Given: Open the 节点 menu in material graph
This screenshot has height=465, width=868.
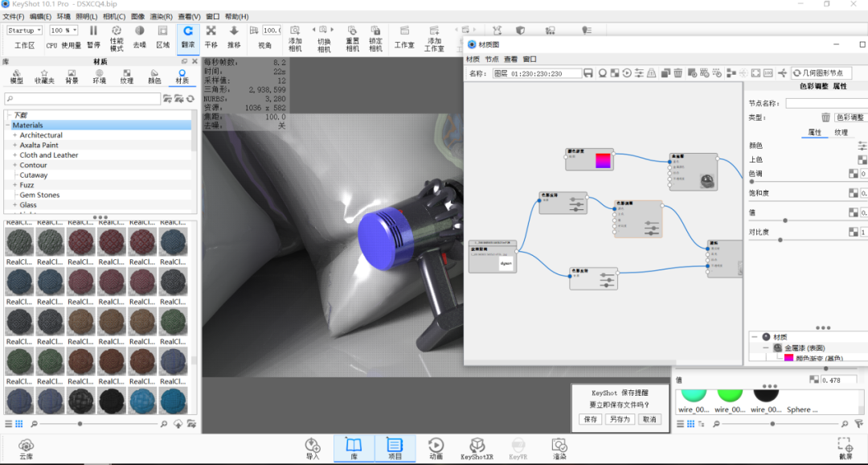Looking at the screenshot, I should tap(492, 60).
